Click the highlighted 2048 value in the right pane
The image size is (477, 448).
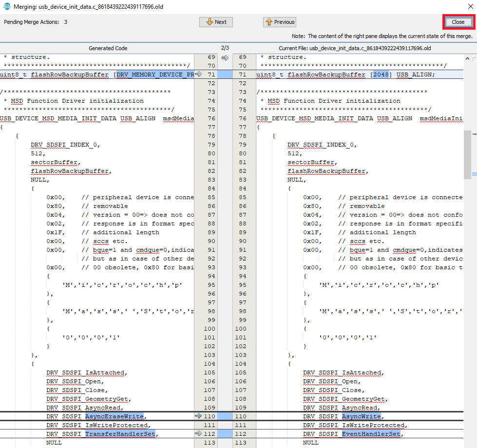382,75
